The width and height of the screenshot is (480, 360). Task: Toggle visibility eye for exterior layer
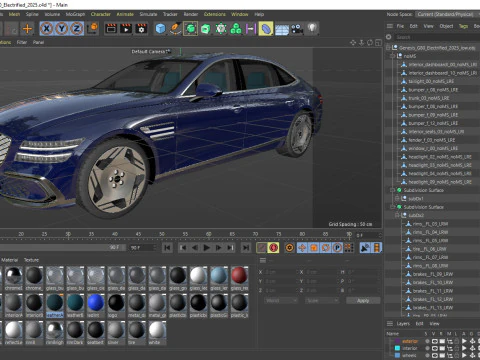tap(435, 341)
